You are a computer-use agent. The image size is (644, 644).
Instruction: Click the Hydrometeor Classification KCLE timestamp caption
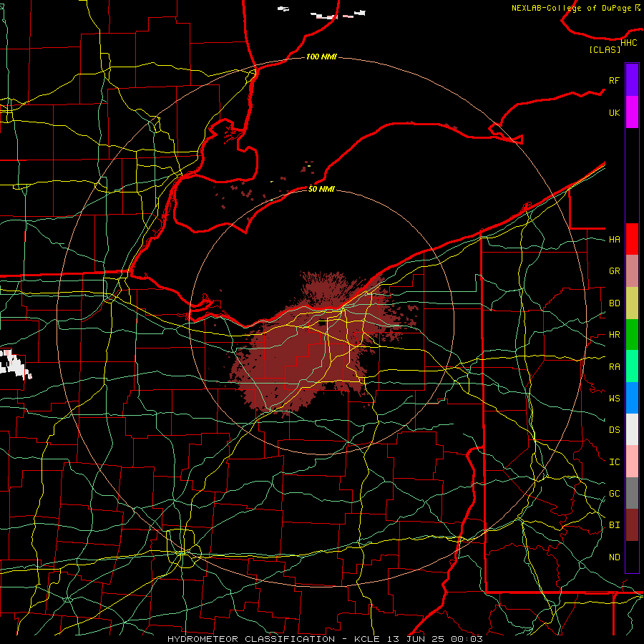click(x=325, y=639)
